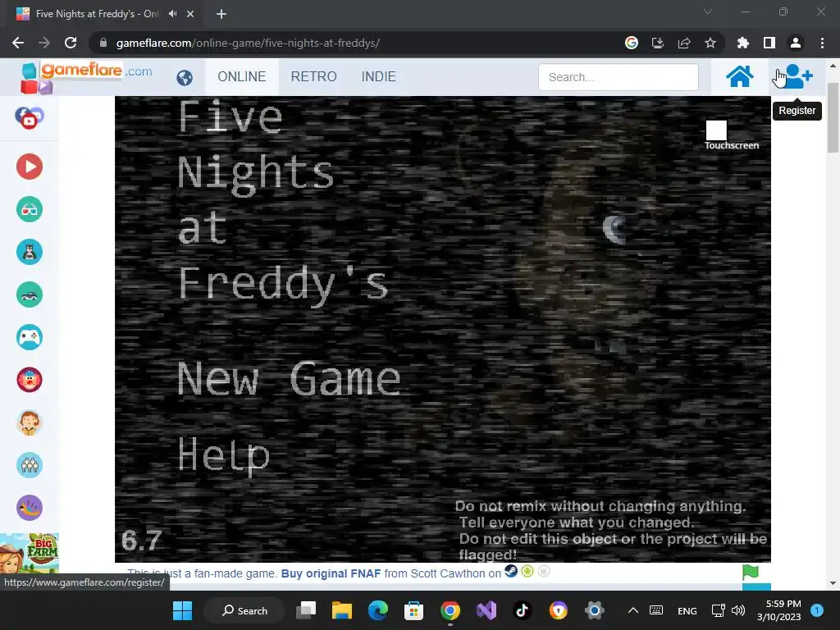This screenshot has height=630, width=840.
Task: Click the taskbar Search box
Action: coord(244,610)
